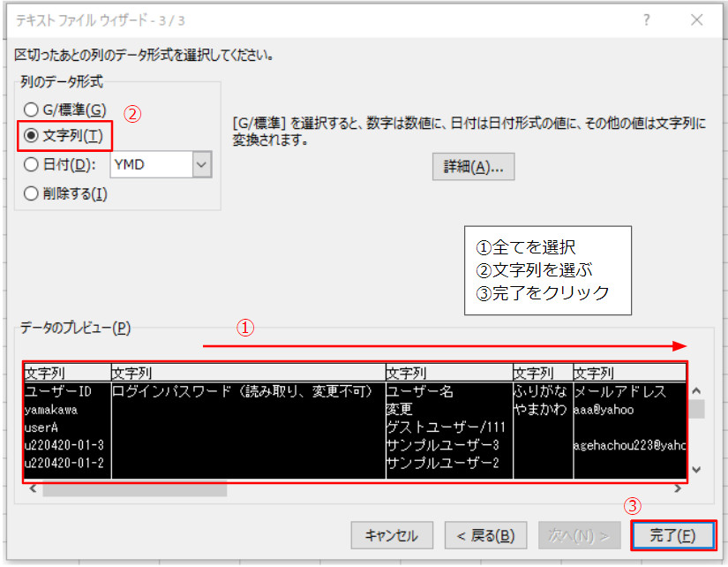The height and width of the screenshot is (567, 728).
Task: Click the < 戻る(B) button
Action: [485, 535]
